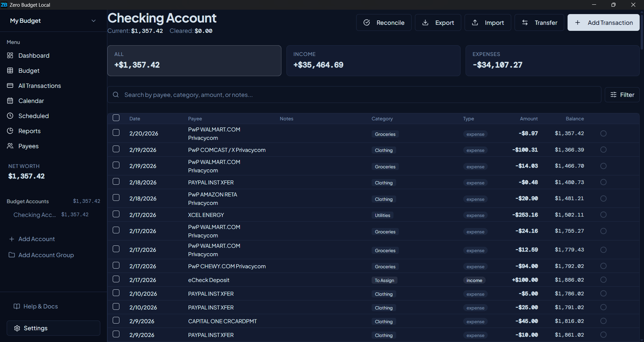Open Settings via the gear icon
This screenshot has height=342, width=644.
tap(17, 328)
